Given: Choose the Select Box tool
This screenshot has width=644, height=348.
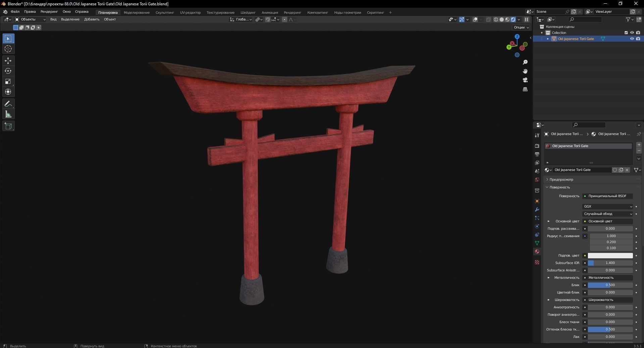Looking at the screenshot, I should coord(8,39).
